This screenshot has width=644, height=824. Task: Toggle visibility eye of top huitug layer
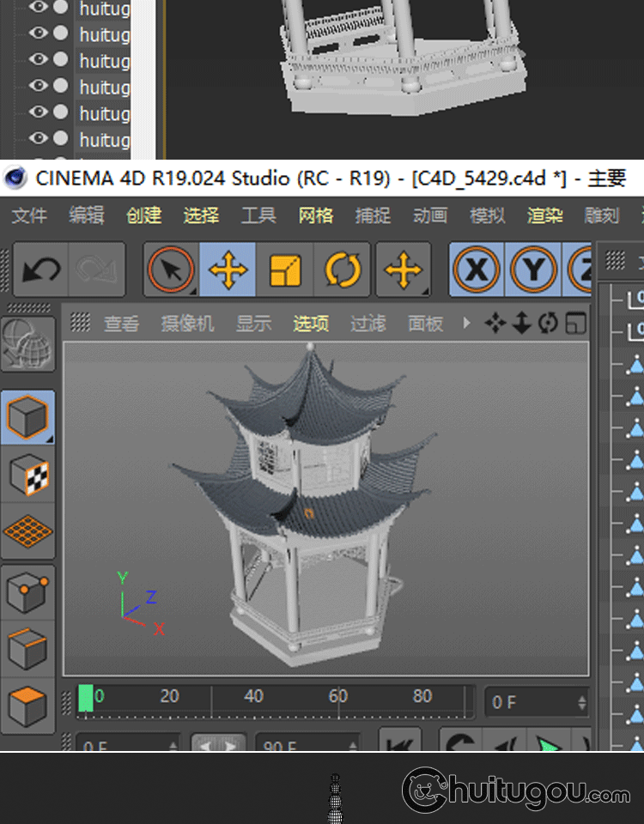[x=39, y=8]
